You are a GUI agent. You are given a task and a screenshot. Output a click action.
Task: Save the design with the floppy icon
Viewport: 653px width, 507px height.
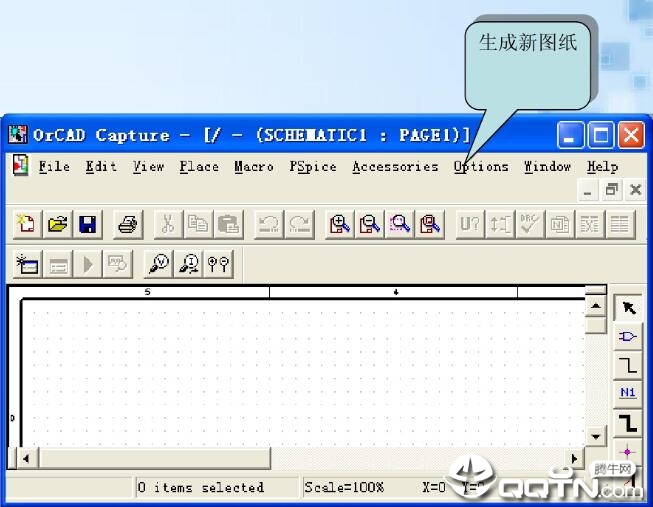(87, 225)
